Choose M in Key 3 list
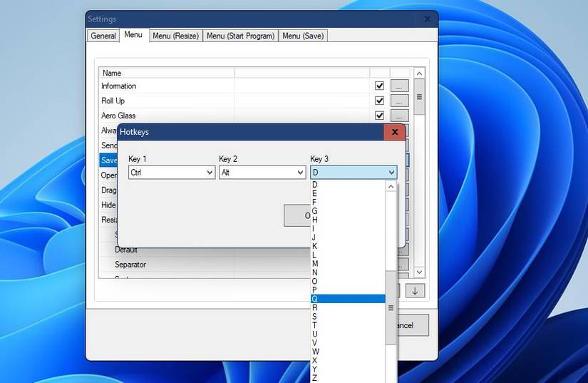This screenshot has height=383, width=588. click(x=349, y=264)
